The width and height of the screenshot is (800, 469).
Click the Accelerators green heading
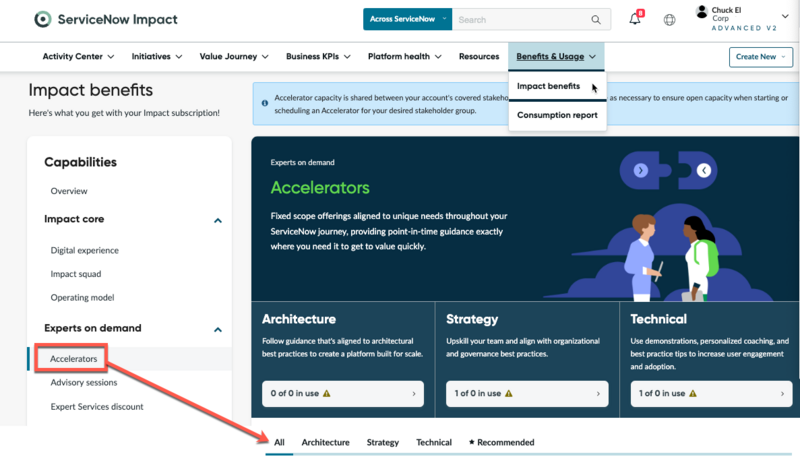click(320, 188)
